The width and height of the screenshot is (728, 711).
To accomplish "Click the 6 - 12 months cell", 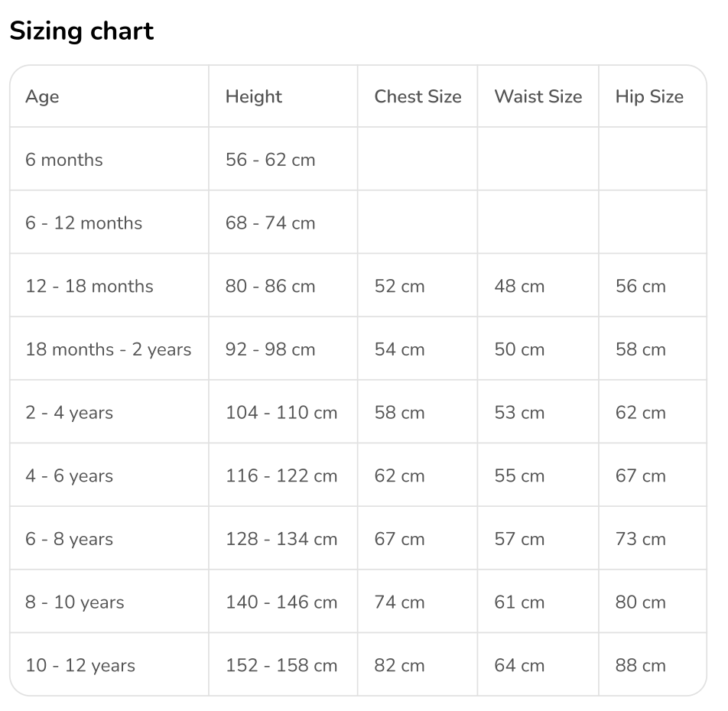I will (83, 223).
